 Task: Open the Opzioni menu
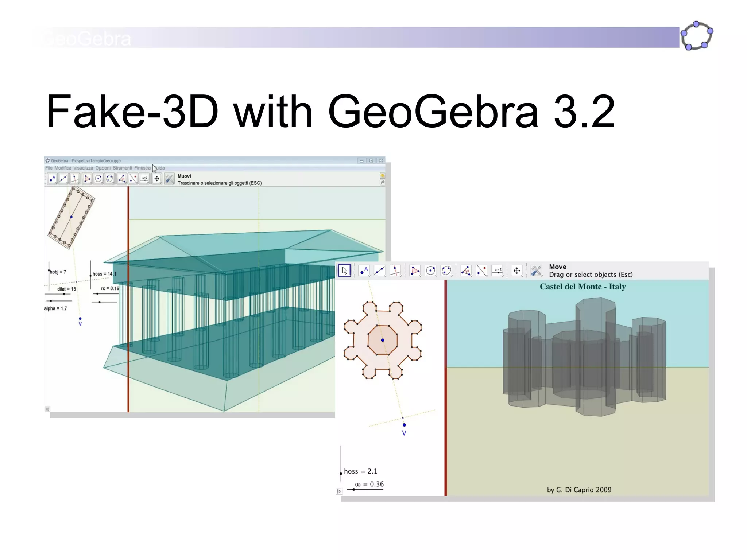coord(103,168)
